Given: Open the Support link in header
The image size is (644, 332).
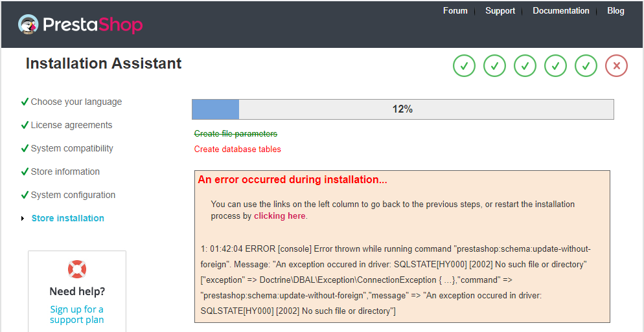Looking at the screenshot, I should [500, 10].
